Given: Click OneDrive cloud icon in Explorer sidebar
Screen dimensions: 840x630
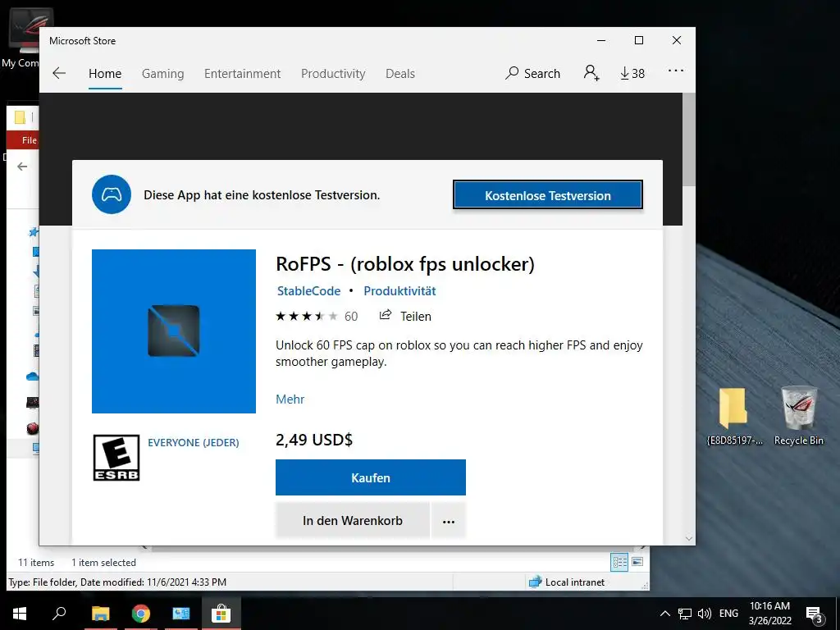Looking at the screenshot, I should coord(32,377).
